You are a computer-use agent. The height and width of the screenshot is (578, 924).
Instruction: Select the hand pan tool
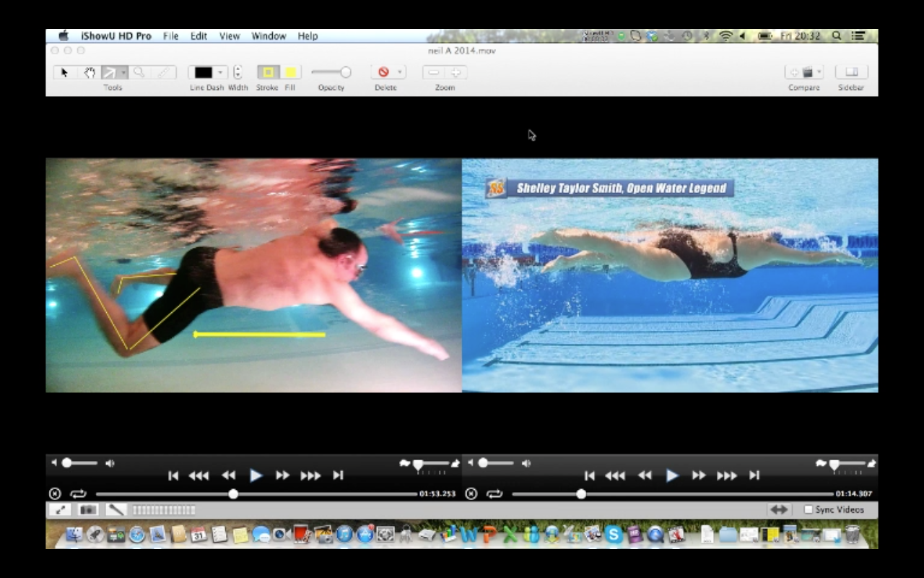tap(90, 72)
